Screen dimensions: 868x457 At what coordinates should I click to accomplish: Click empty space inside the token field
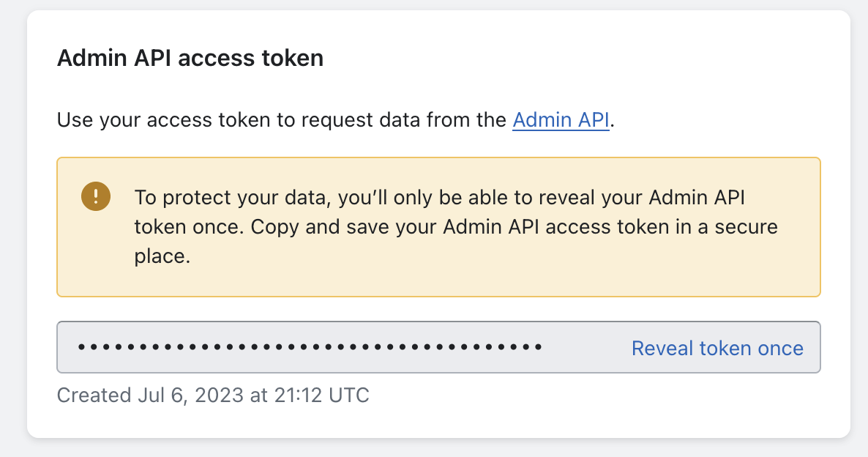tap(585, 348)
